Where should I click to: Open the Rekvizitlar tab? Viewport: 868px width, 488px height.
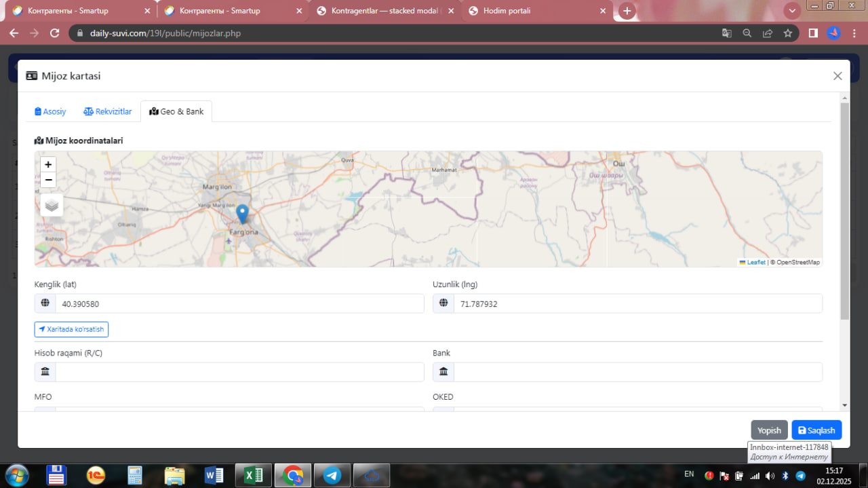coord(108,111)
